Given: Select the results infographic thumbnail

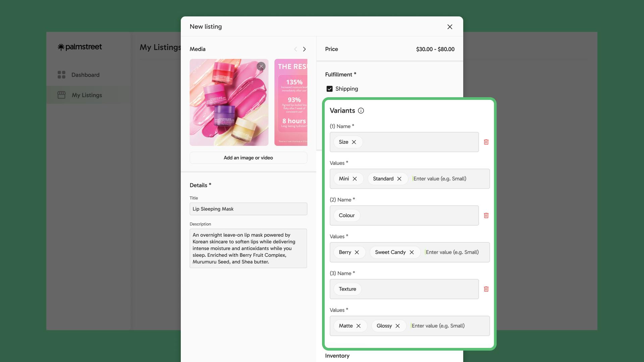Looking at the screenshot, I should 291,103.
